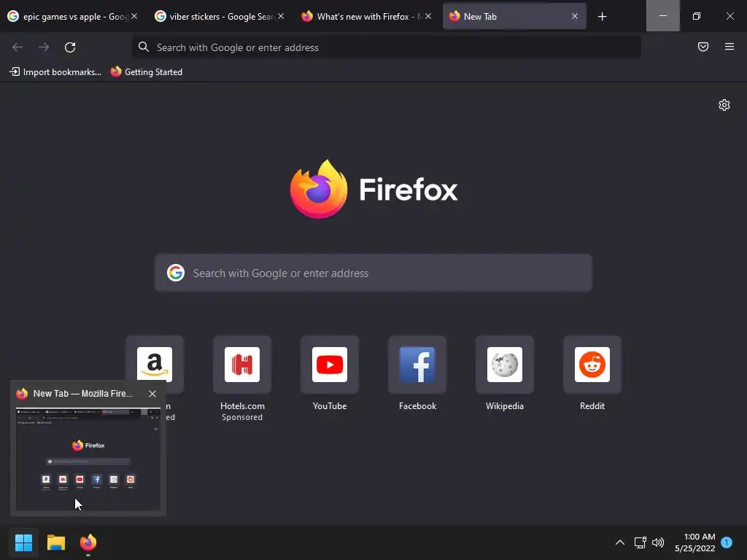Screen dimensions: 747x560
Task: Click the Firefox logo on the page
Action: [374, 189]
